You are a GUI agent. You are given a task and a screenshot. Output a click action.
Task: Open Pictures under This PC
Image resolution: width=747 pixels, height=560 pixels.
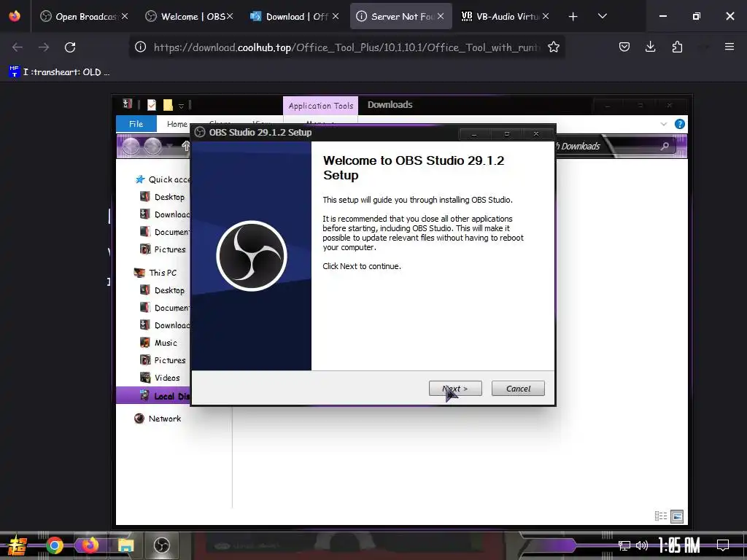pyautogui.click(x=163, y=360)
